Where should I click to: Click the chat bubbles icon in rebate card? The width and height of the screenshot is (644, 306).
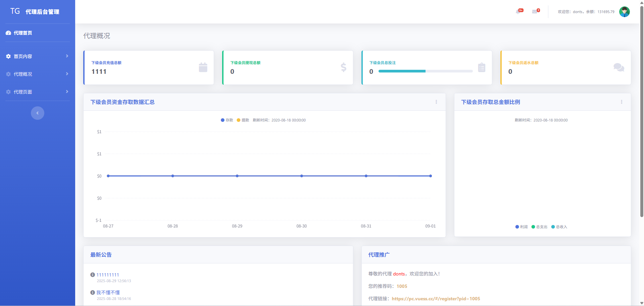coord(618,67)
